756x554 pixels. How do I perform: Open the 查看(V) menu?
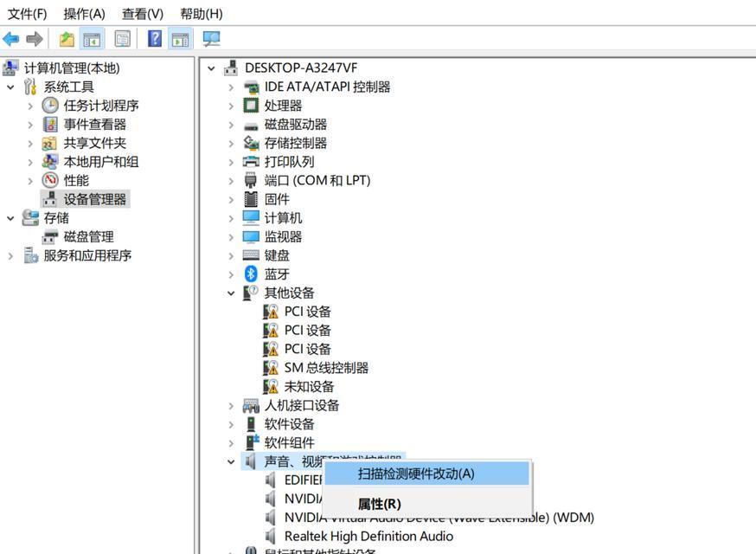tap(142, 14)
